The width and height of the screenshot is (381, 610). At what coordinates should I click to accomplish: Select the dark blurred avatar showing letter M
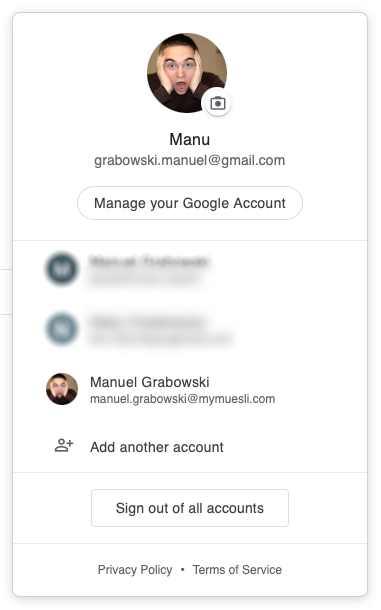[62, 269]
